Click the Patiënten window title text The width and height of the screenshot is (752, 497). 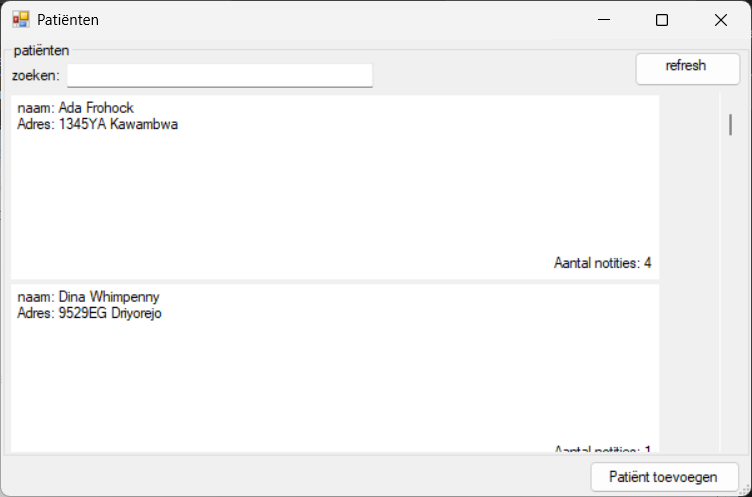(x=68, y=20)
